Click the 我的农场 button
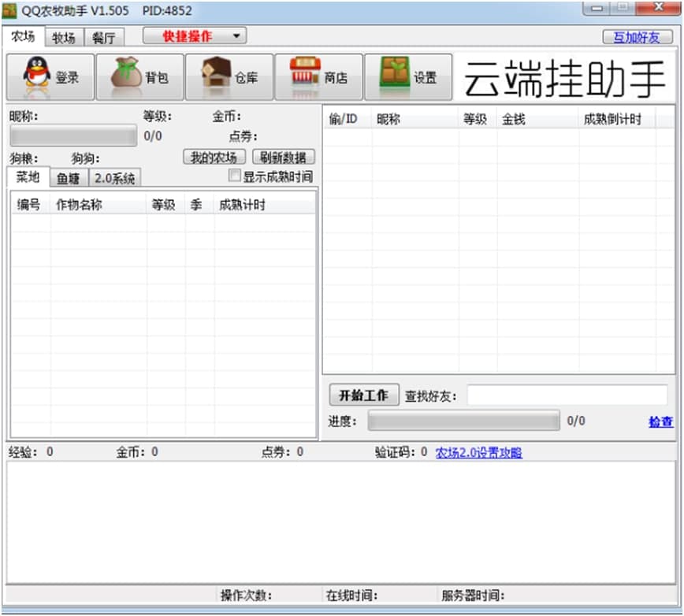 pos(214,157)
